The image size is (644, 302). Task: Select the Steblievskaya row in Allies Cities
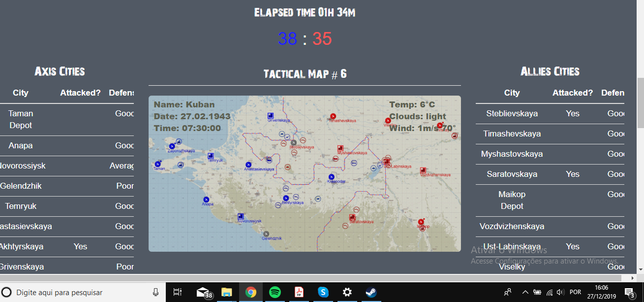point(550,113)
